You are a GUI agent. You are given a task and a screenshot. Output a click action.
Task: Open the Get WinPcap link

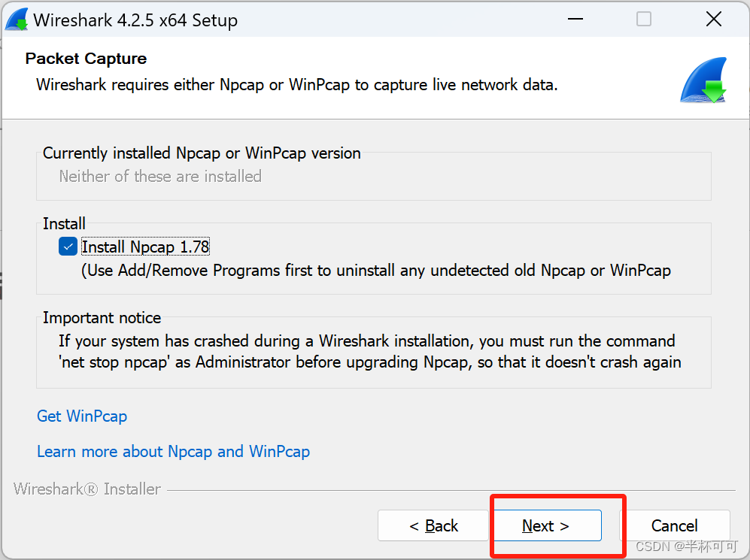coord(82,416)
